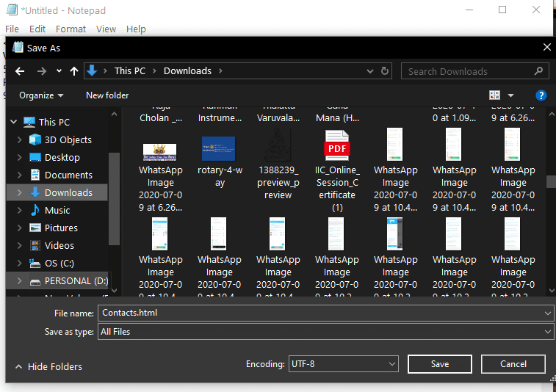Screen dimensions: 556x392
Task: Open the Help question mark icon
Action: pos(541,95)
